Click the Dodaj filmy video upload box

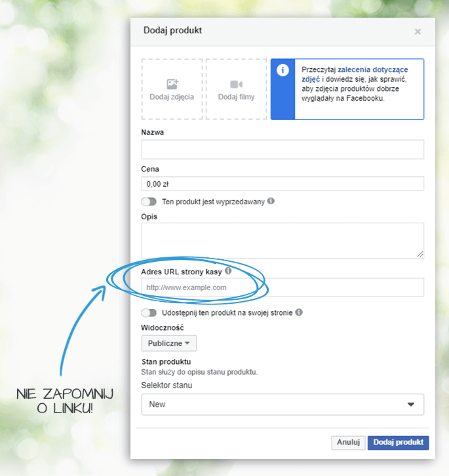point(236,89)
